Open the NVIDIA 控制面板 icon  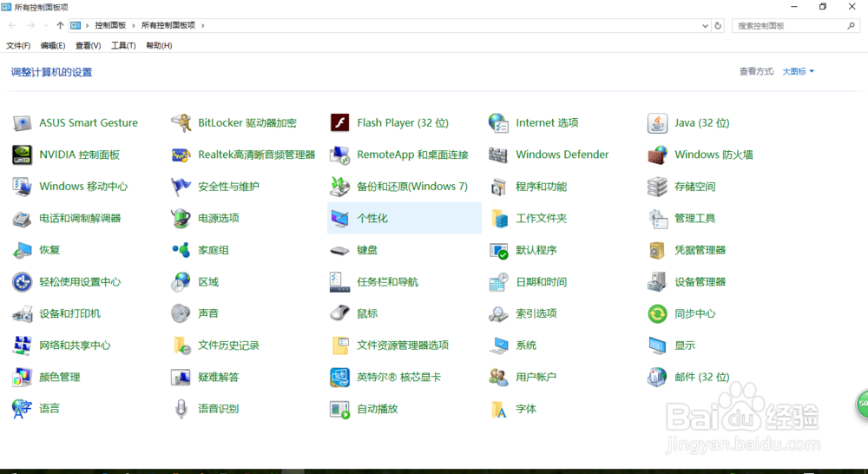coord(23,155)
